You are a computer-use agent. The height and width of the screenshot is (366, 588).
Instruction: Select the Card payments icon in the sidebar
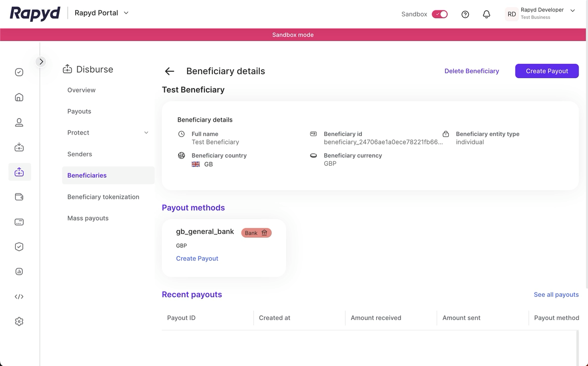coord(19,222)
